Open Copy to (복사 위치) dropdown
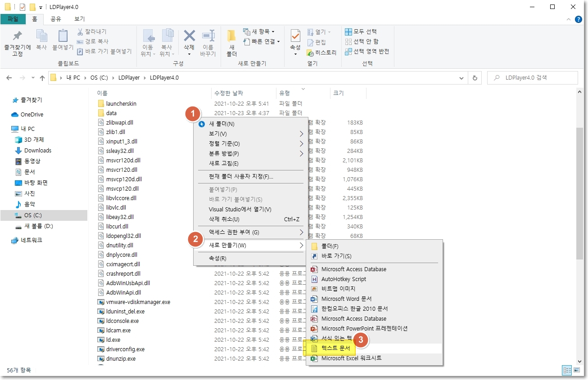This screenshot has height=380, width=588. click(167, 43)
